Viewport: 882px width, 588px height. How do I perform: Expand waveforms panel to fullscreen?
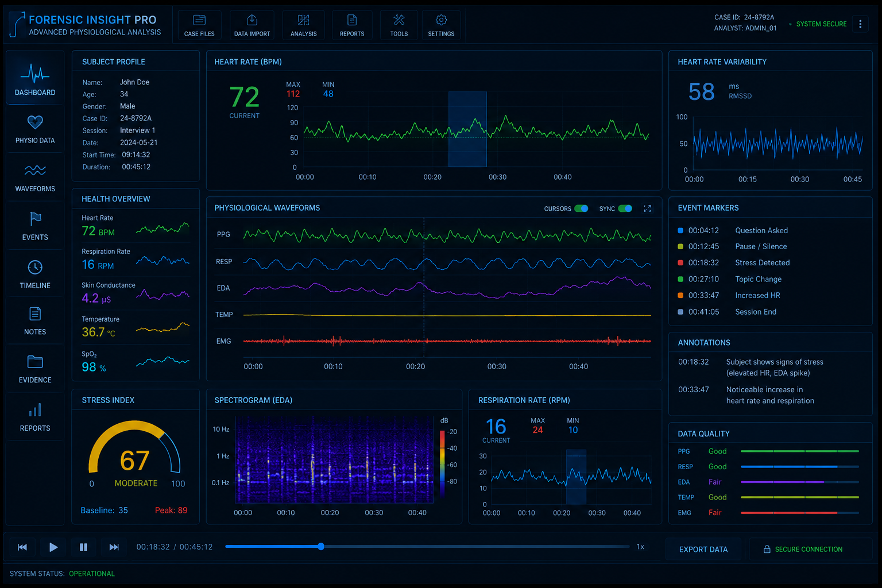point(647,208)
